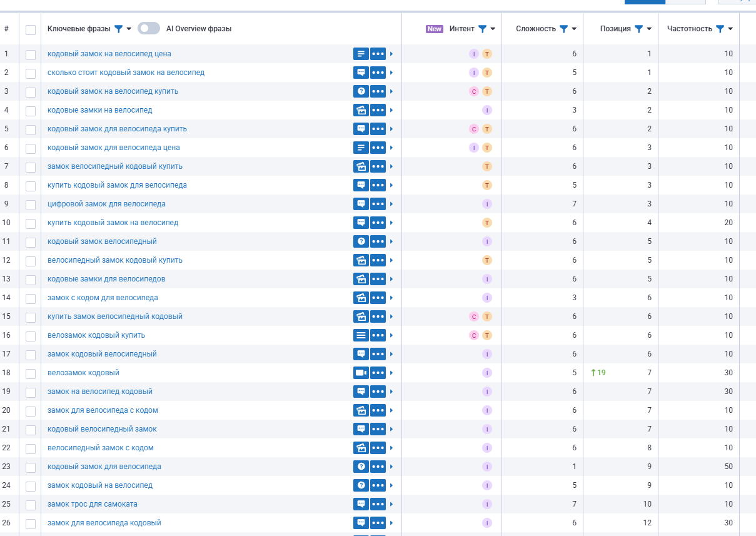Open keyword 'замок для велосипеда с кодом'

103,410
